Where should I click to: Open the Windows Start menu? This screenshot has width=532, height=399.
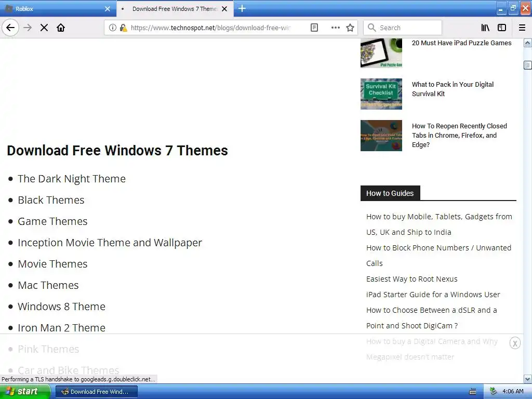(25, 392)
